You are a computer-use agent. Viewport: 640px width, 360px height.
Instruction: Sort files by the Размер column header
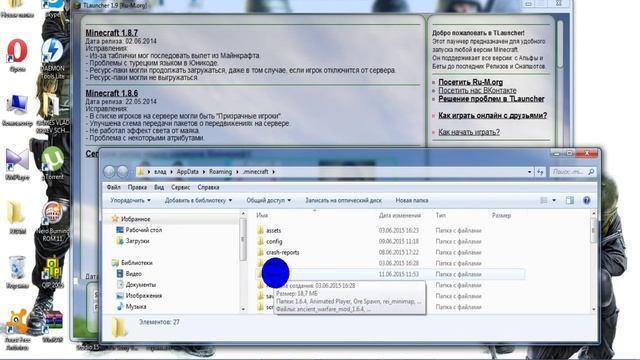(501, 215)
